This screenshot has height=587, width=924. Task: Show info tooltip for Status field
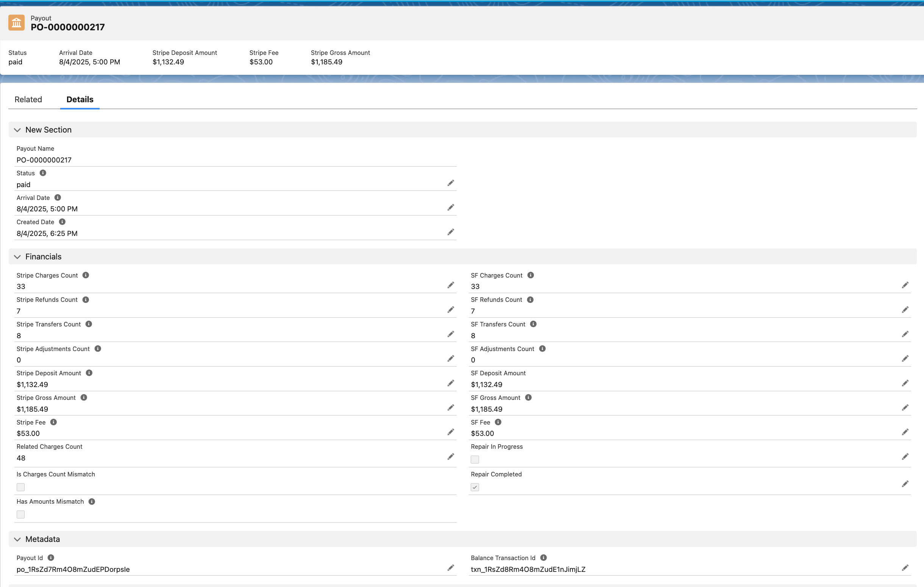click(x=43, y=173)
